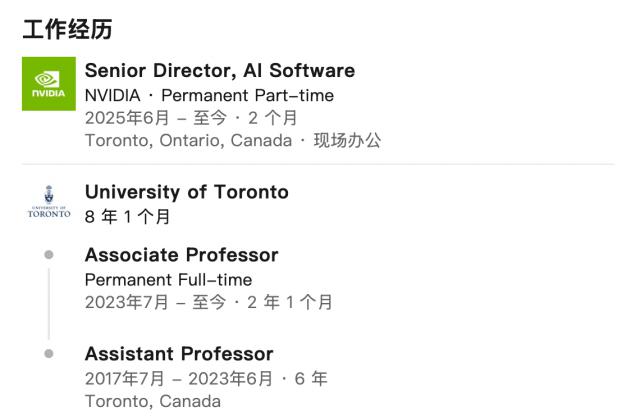640x416 pixels.
Task: Click the vertical timeline connector between roles
Action: click(x=48, y=305)
